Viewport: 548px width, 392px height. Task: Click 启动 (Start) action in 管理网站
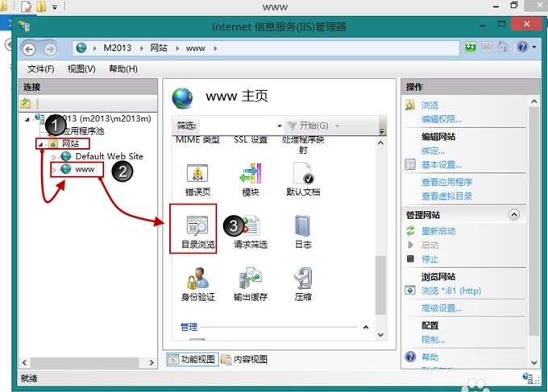pos(430,245)
